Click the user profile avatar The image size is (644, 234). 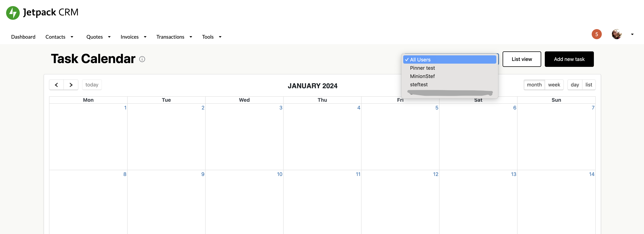point(617,34)
